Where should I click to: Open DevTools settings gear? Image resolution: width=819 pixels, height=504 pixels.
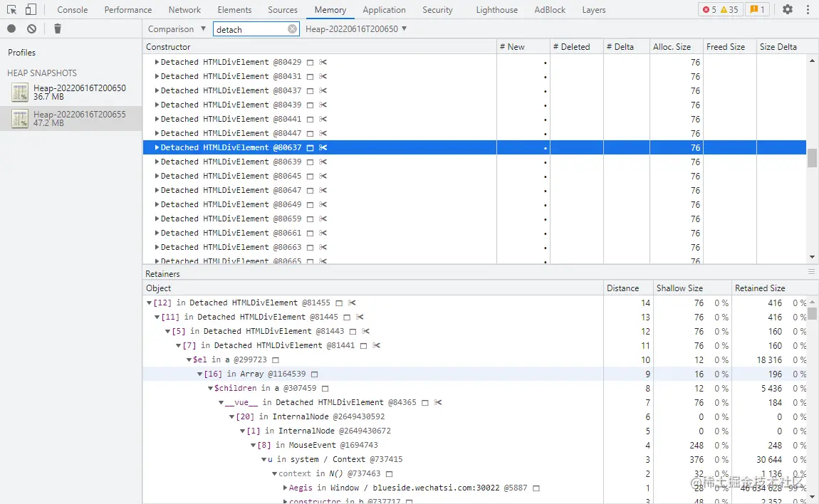788,9
